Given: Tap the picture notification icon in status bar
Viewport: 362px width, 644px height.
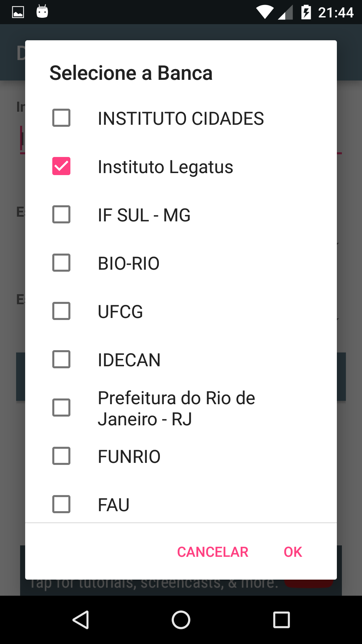Looking at the screenshot, I should point(18,12).
